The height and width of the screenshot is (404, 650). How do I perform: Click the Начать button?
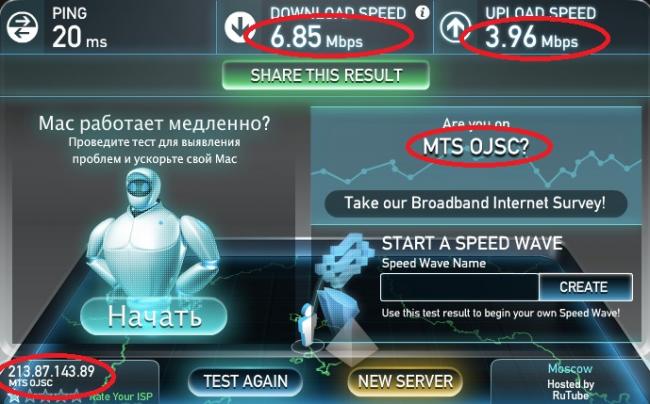point(154,316)
